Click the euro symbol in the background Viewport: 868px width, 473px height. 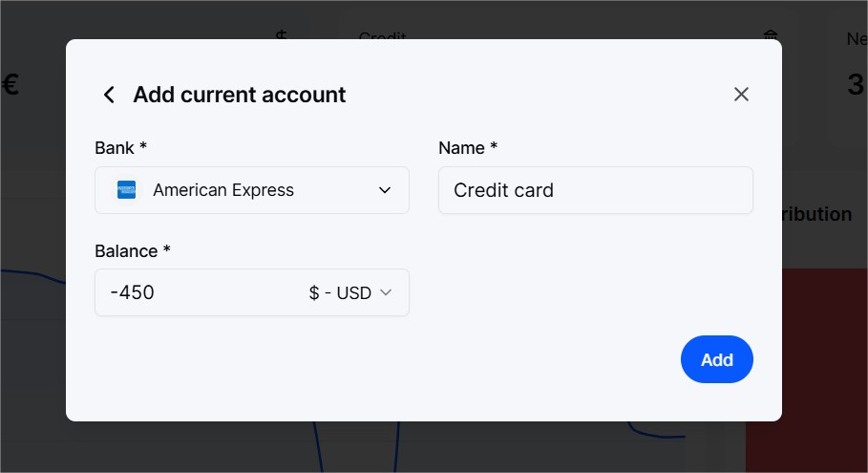coord(11,85)
